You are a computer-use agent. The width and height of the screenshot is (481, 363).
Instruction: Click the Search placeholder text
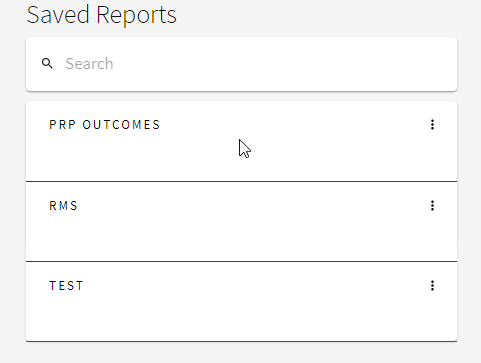click(89, 64)
